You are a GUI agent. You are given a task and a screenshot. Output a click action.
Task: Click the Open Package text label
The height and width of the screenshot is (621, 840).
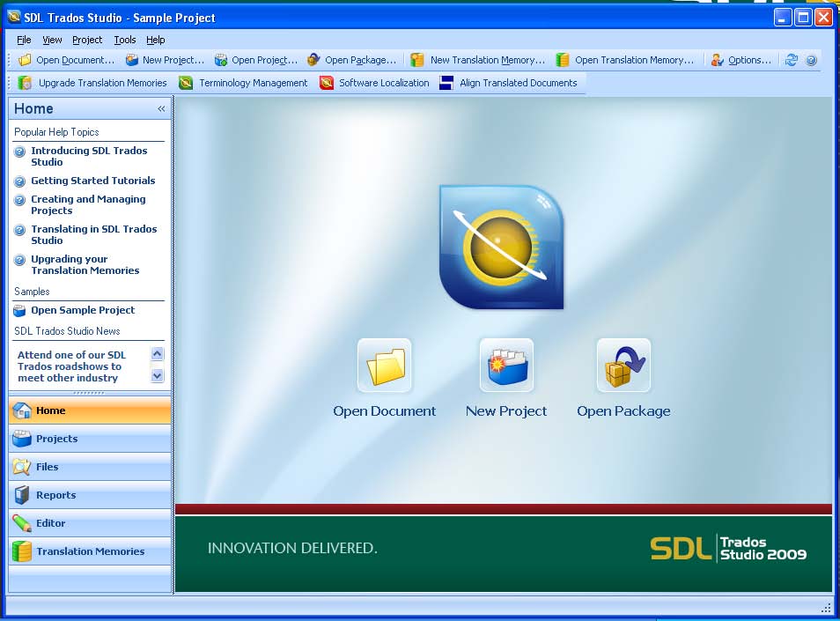point(623,411)
